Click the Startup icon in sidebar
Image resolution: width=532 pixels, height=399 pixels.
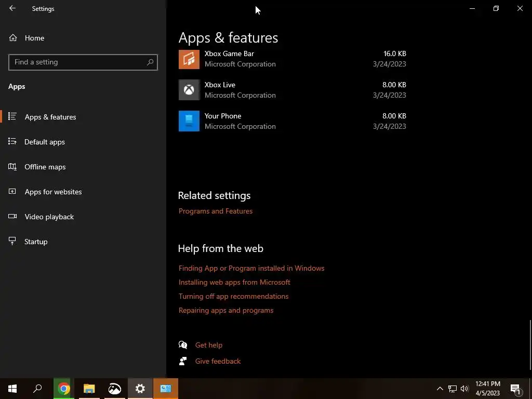(12, 241)
